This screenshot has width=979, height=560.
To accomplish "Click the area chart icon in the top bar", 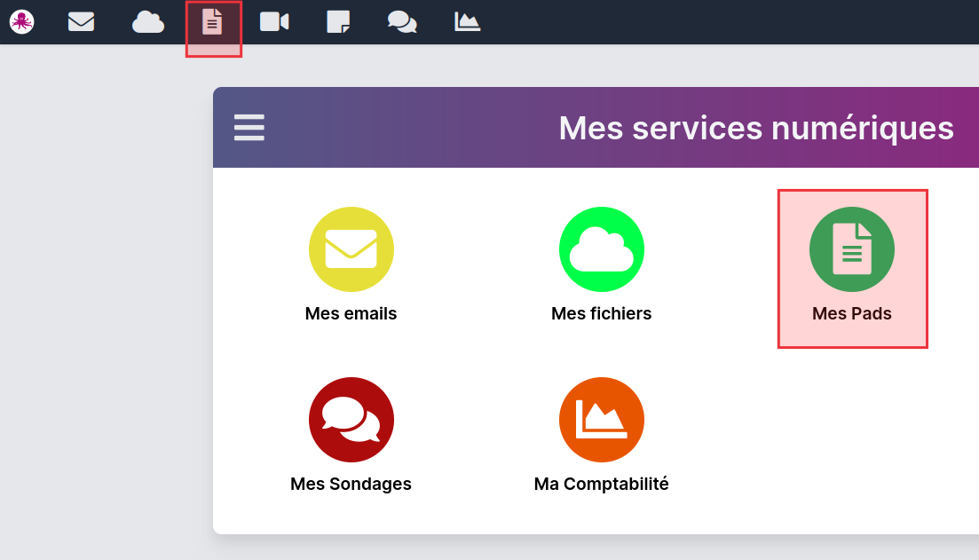I will (467, 21).
